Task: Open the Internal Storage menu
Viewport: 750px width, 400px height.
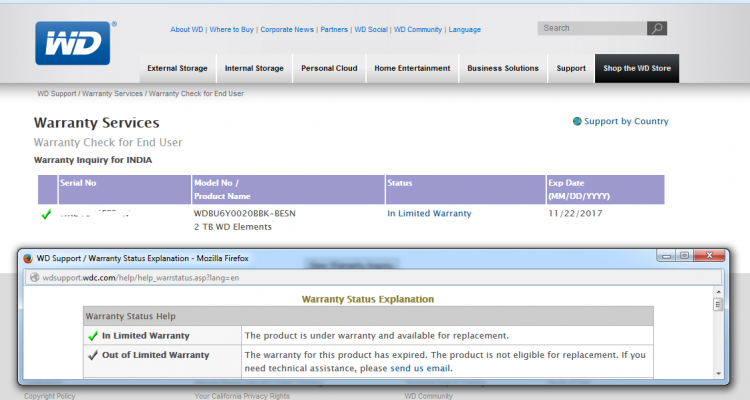Action: (254, 68)
